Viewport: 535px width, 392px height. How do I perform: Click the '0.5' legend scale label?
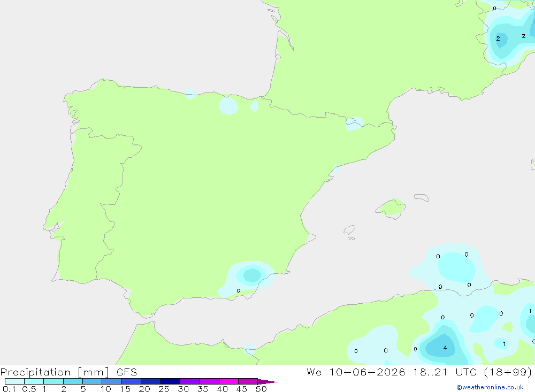point(29,389)
